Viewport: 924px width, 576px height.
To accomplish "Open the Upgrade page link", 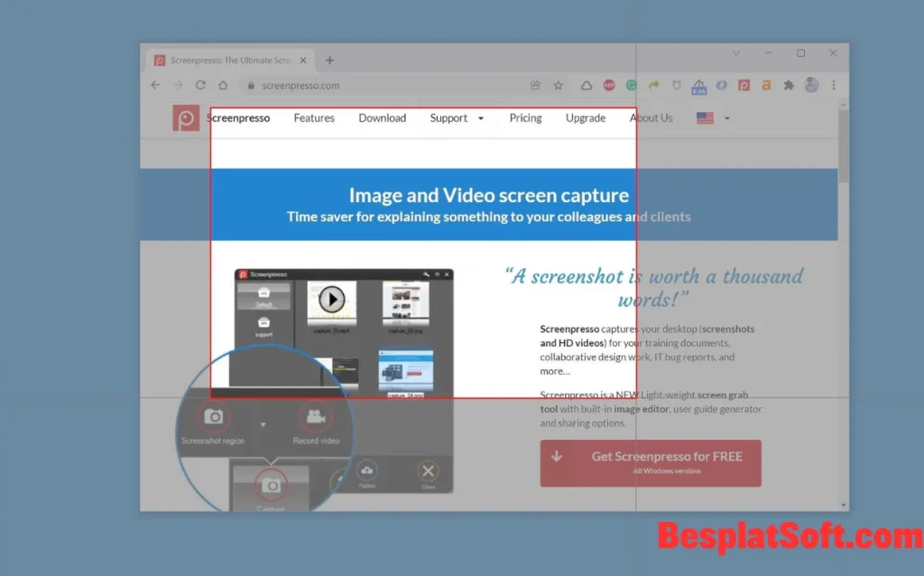I will 585,117.
